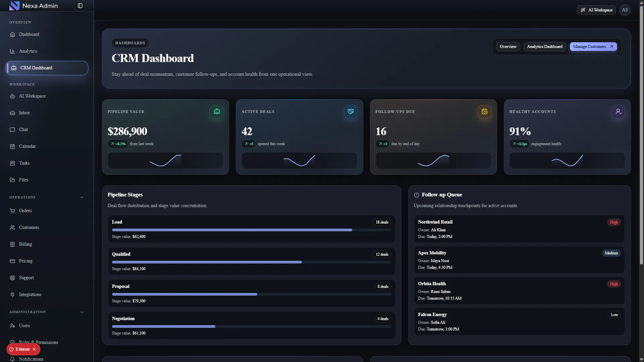Switch to the Overview tab

coord(508,47)
